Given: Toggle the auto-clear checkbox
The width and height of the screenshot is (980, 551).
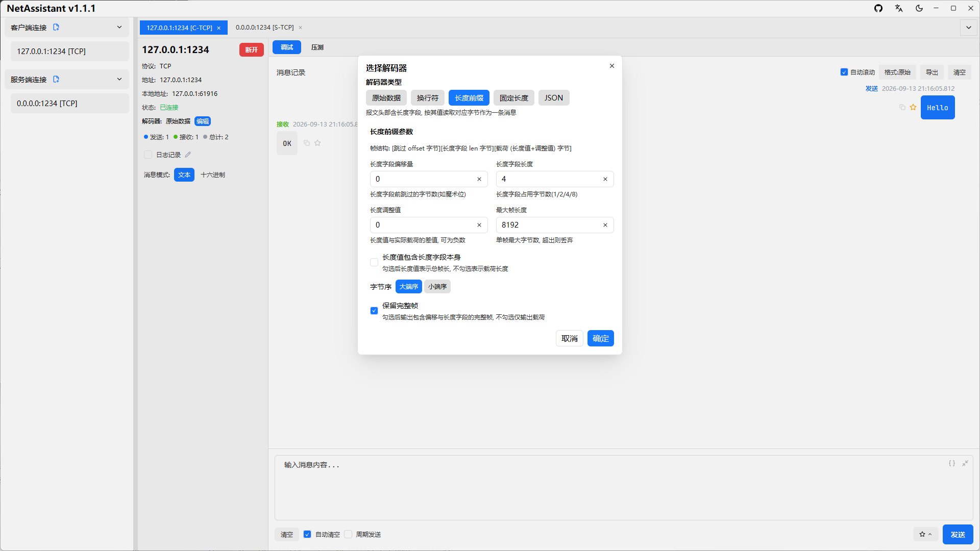Looking at the screenshot, I should point(307,534).
